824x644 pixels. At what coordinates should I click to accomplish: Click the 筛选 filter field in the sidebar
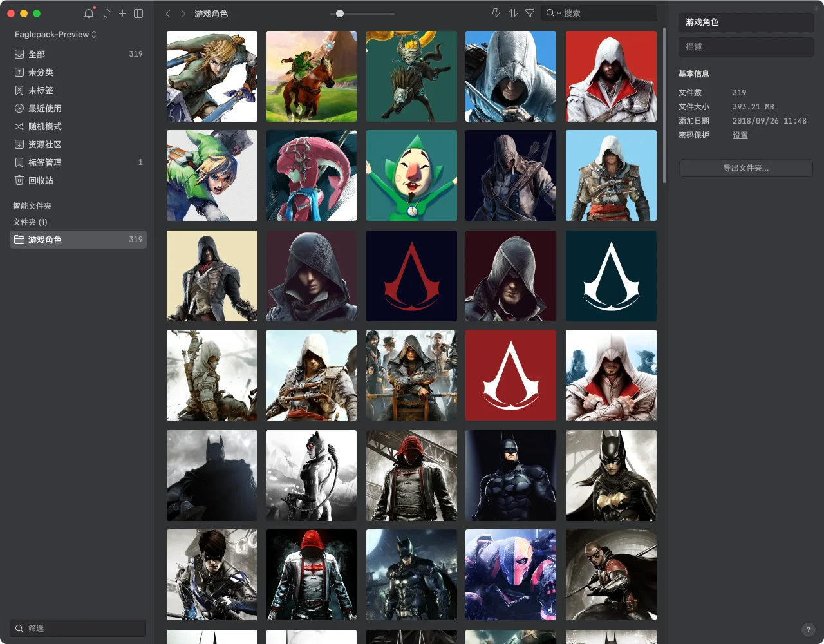pyautogui.click(x=79, y=628)
